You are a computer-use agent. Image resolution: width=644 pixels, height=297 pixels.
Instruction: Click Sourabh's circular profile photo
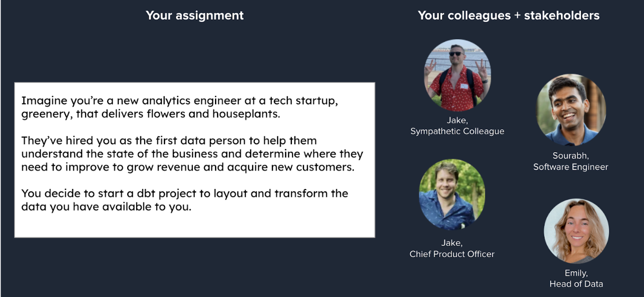coord(571,110)
